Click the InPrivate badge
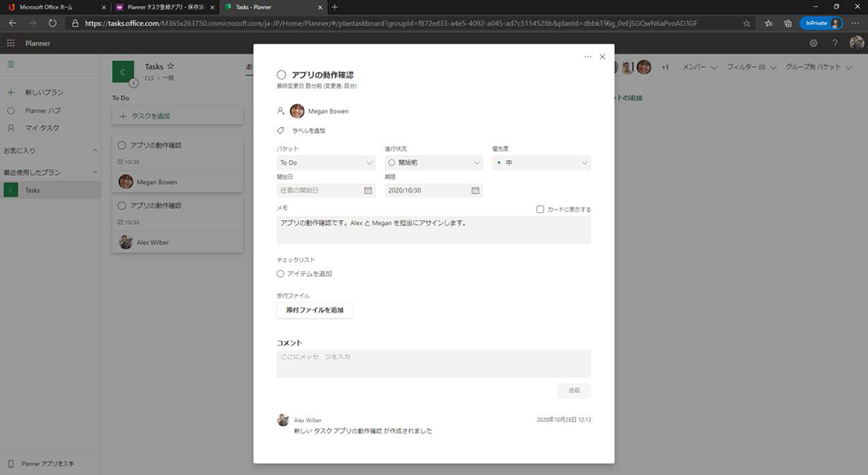The image size is (868, 475). point(821,23)
